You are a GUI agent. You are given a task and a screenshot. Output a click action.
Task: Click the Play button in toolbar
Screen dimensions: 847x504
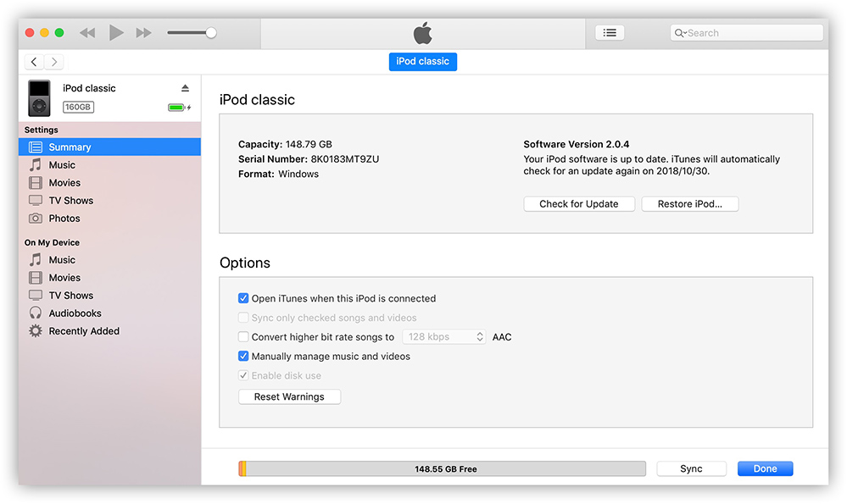116,33
